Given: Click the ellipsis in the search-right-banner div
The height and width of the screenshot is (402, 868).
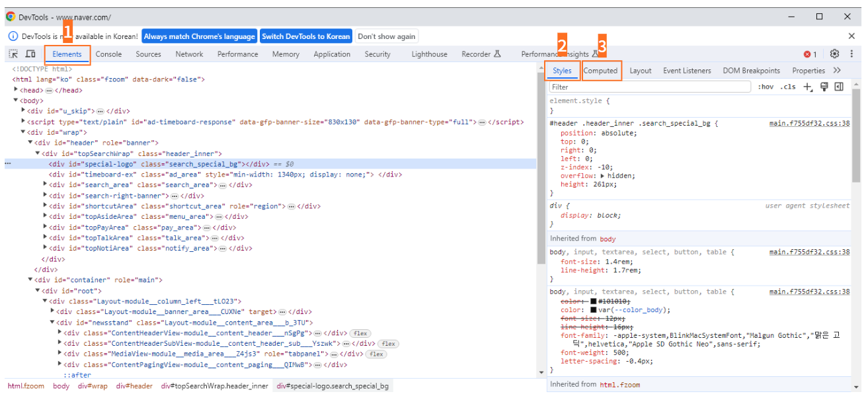Looking at the screenshot, I should (175, 196).
